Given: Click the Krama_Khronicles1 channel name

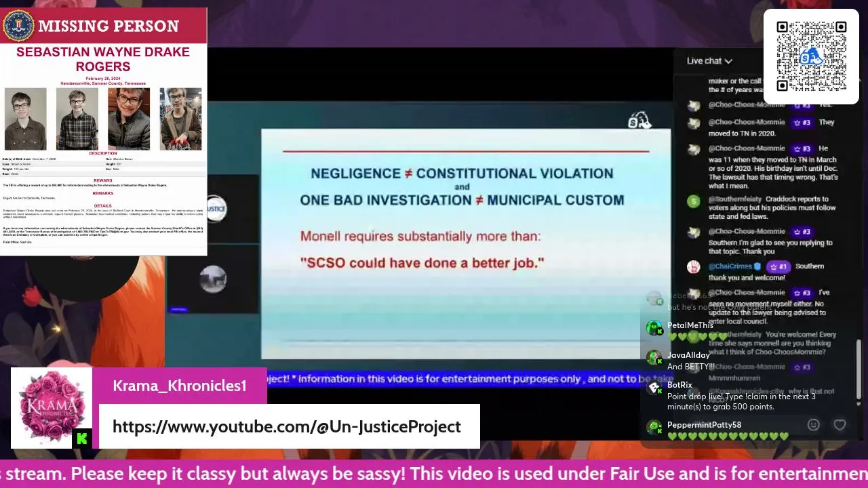Looking at the screenshot, I should tap(179, 386).
